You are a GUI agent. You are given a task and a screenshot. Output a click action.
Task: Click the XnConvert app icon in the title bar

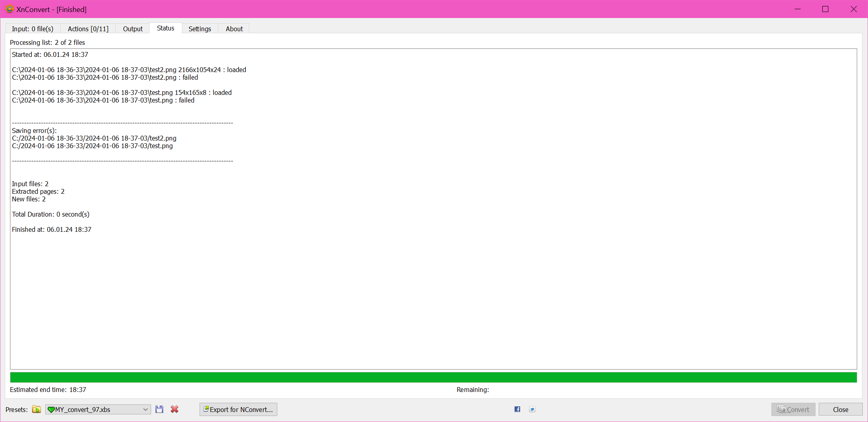tap(9, 9)
